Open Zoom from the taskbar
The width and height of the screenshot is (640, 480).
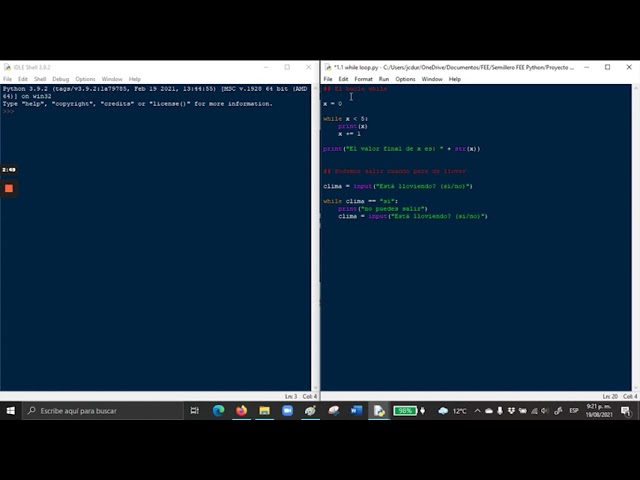287,411
